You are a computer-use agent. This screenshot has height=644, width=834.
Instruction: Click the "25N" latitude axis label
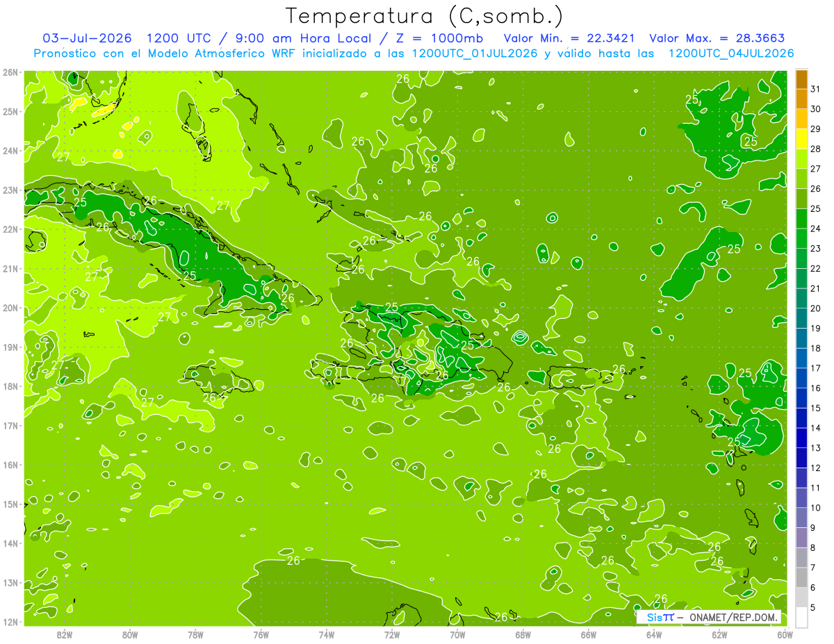[10, 111]
